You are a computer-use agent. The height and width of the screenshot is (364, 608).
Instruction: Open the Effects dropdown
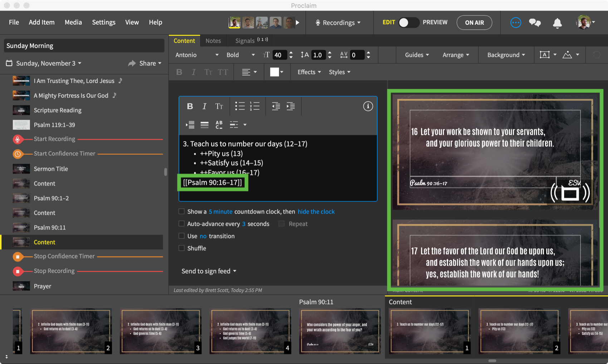[309, 72]
